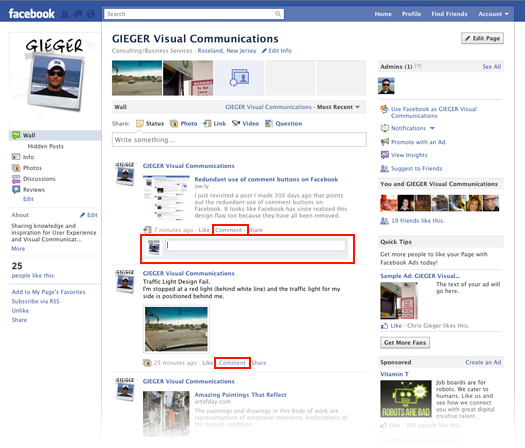This screenshot has height=448, width=525.
Task: Click Create an Ad link
Action: [x=483, y=362]
